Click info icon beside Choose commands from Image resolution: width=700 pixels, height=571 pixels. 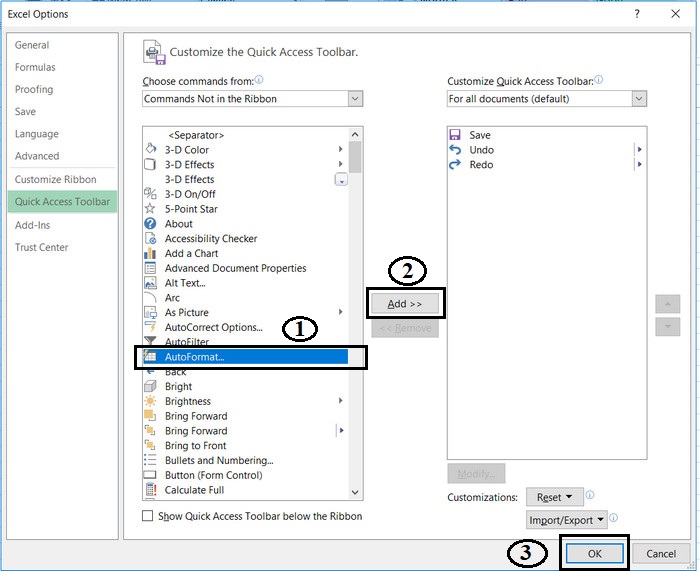click(x=259, y=79)
